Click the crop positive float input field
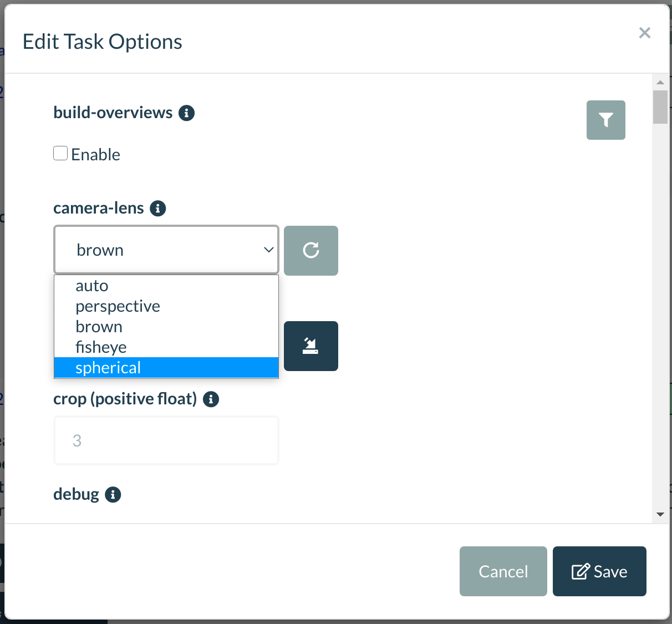672x624 pixels. pos(166,440)
